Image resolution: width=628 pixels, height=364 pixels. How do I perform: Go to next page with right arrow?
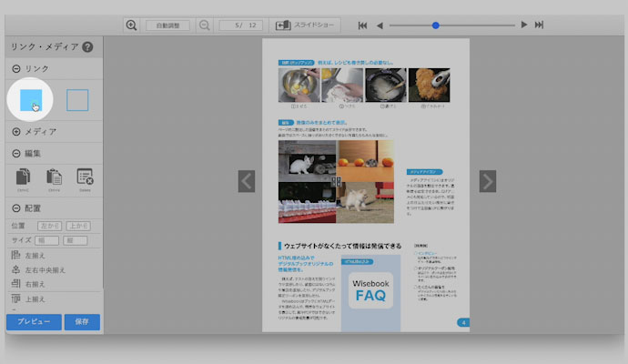click(x=488, y=181)
